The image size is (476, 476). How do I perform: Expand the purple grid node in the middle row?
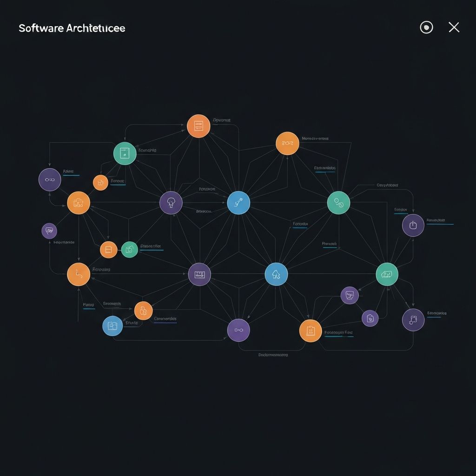point(200,274)
